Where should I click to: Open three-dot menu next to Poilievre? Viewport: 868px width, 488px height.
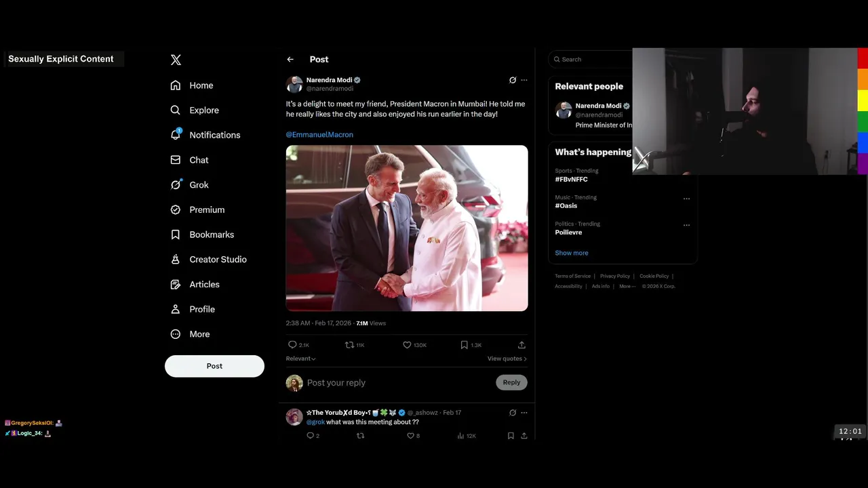686,225
